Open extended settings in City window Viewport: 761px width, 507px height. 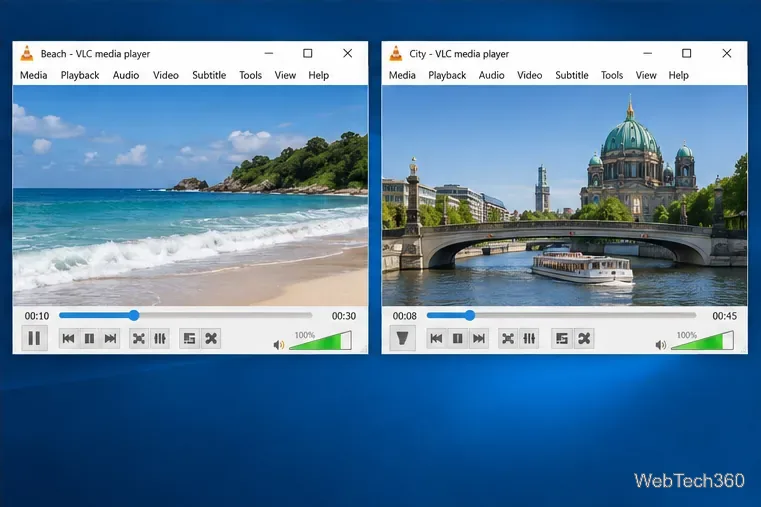[529, 338]
